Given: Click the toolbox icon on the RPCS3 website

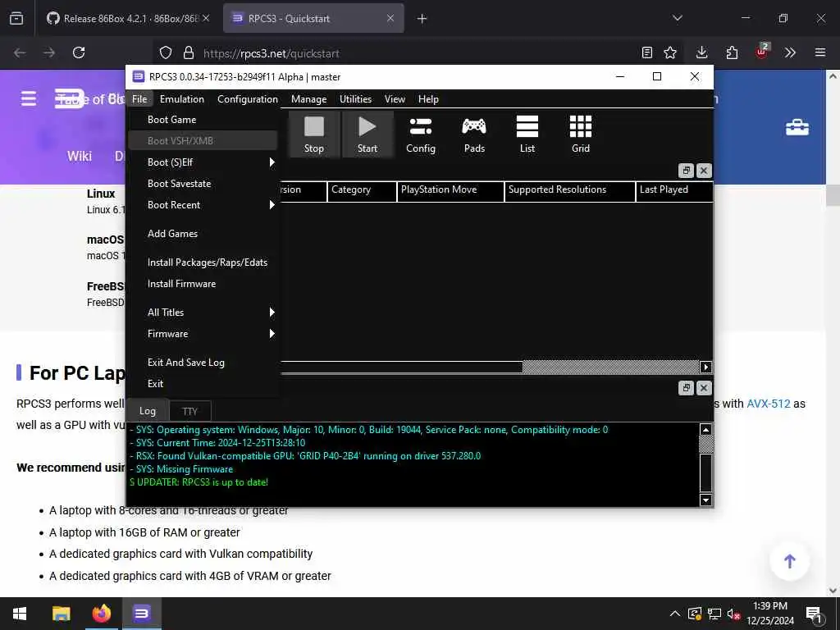Looking at the screenshot, I should [x=797, y=127].
